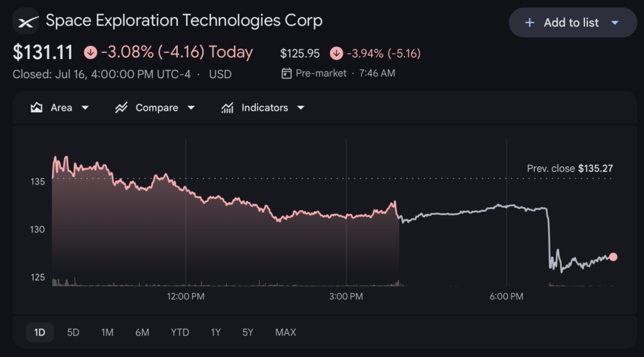
Task: Click the Add to list button
Action: (573, 23)
